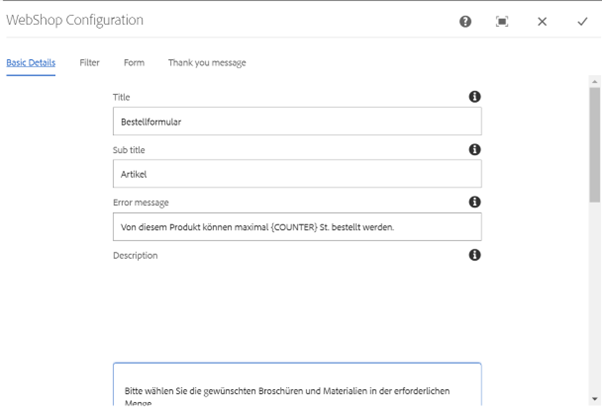The height and width of the screenshot is (409, 602).
Task: Click the scrollbar up arrow
Action: pos(595,81)
